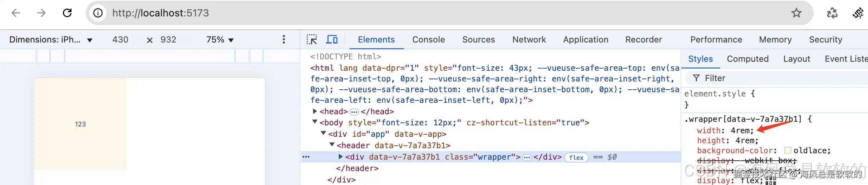
Task: Open the Network tab
Action: [x=529, y=40]
